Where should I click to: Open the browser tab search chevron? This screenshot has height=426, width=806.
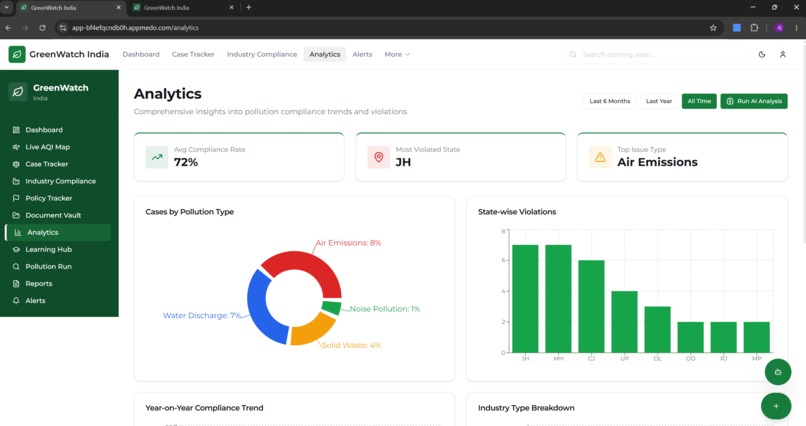[x=7, y=7]
